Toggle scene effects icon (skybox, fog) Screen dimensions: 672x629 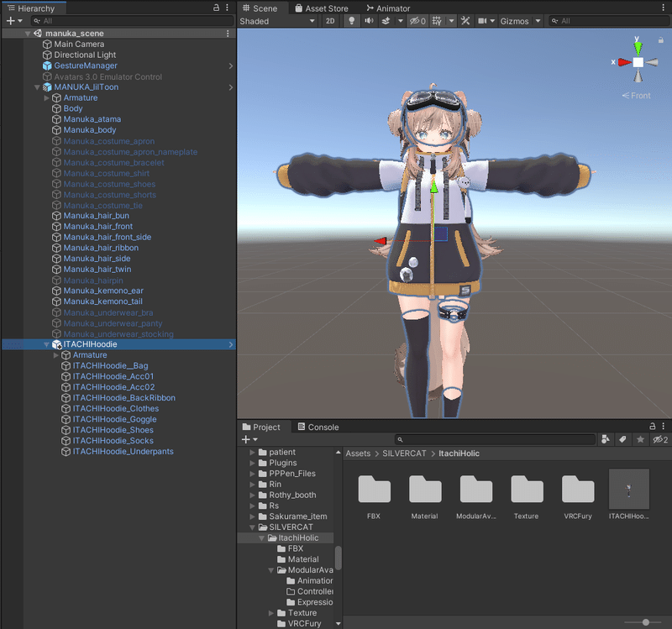pyautogui.click(x=386, y=21)
